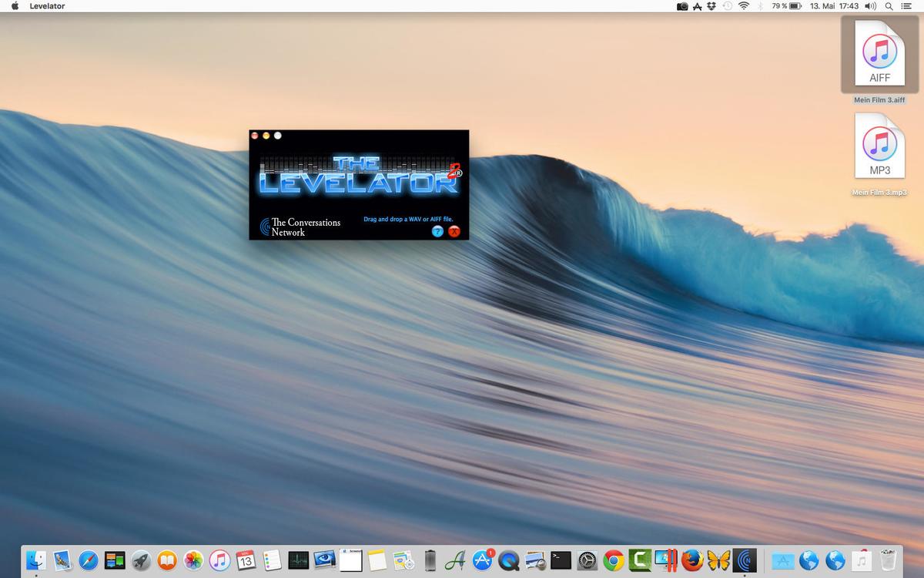Click the 'Drag and drop a WAV or AIFF file' text
The image size is (924, 578).
click(x=408, y=219)
